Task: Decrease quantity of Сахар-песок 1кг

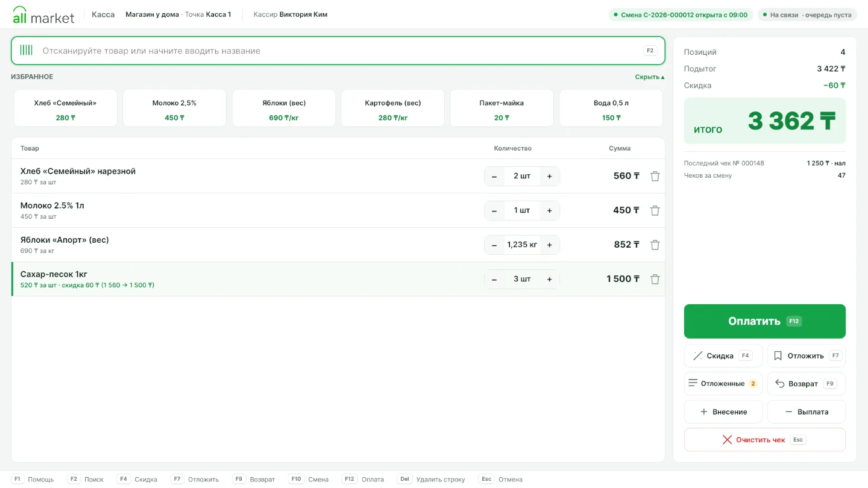Action: (494, 279)
